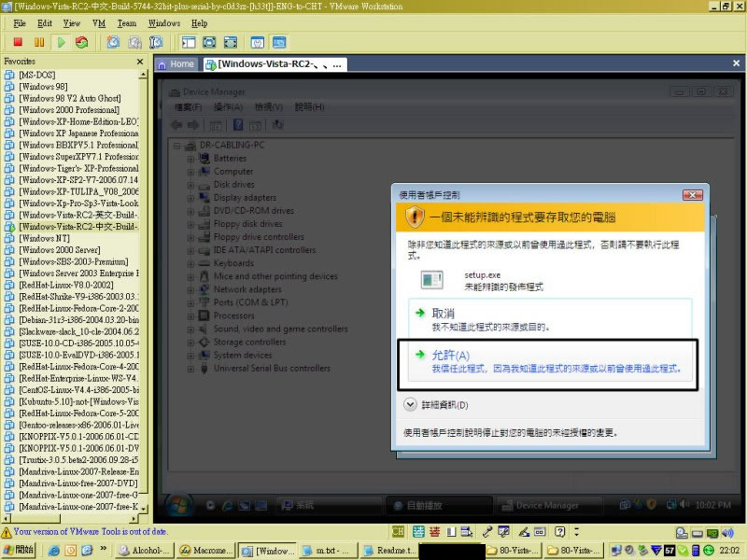
Task: Expand Processors node in Device Manager
Action: [x=190, y=315]
